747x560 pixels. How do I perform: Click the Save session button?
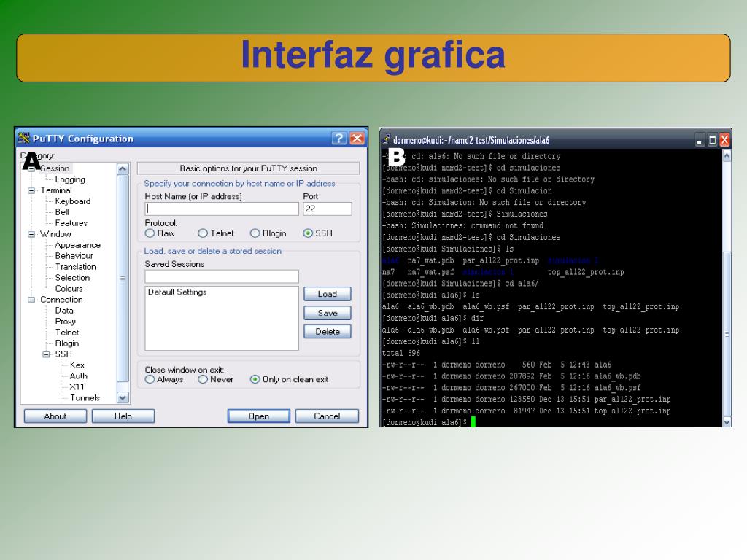pyautogui.click(x=328, y=313)
